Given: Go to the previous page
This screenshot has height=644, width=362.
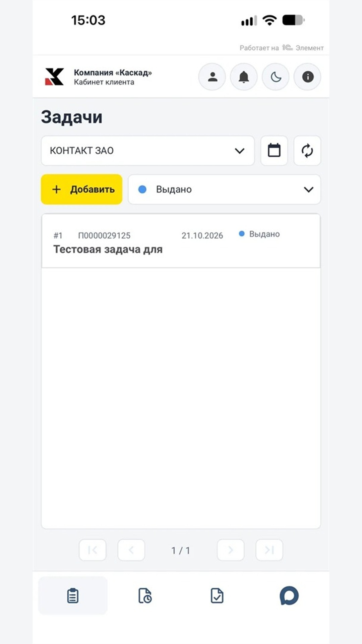Looking at the screenshot, I should click(x=131, y=550).
